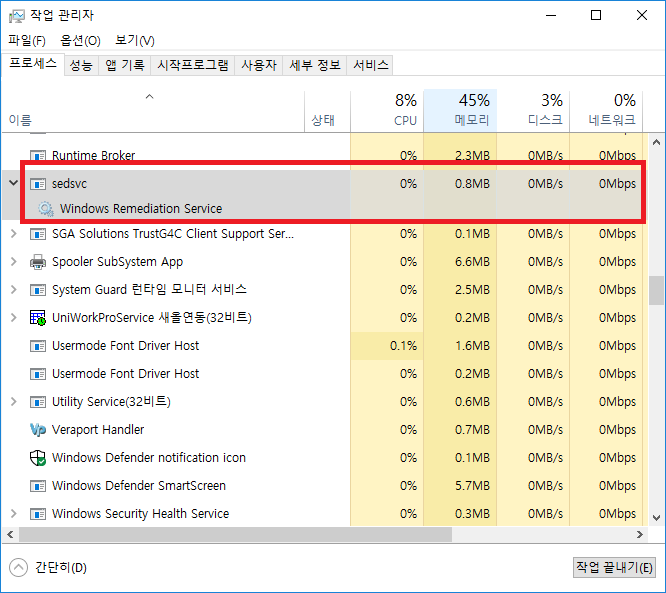Screen dimensions: 666x593
Task: Maximize the 작업 관리자 window
Action: 596,16
